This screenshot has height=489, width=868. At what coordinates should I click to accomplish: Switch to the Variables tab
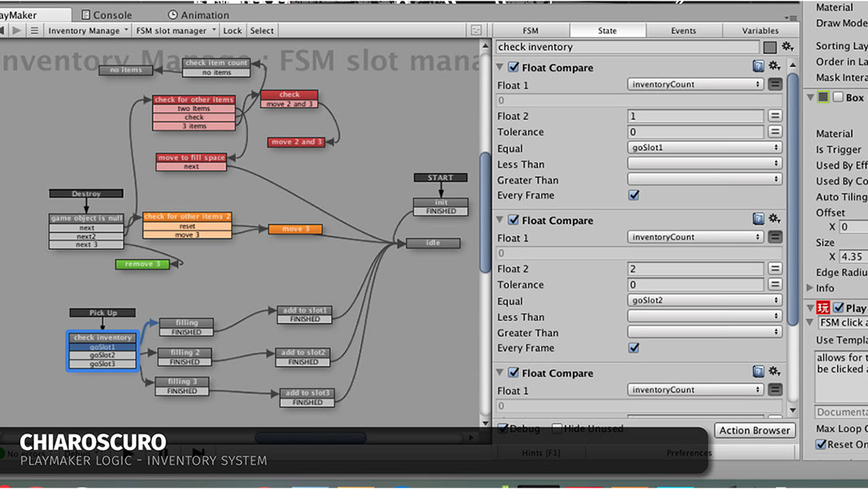(x=759, y=30)
